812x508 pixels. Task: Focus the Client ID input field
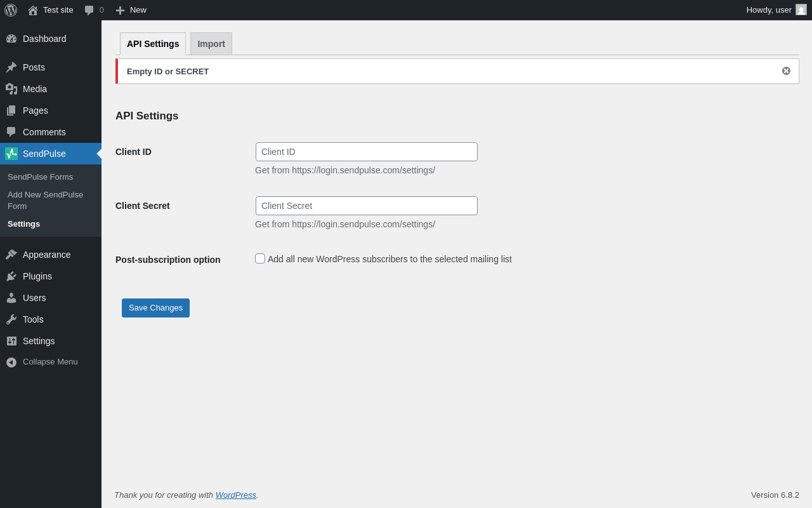point(367,152)
